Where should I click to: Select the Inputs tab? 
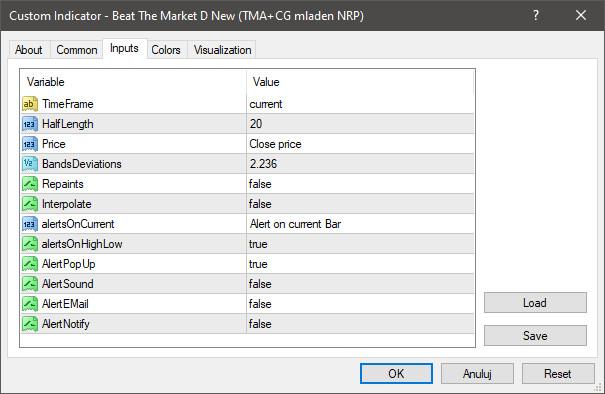click(124, 48)
